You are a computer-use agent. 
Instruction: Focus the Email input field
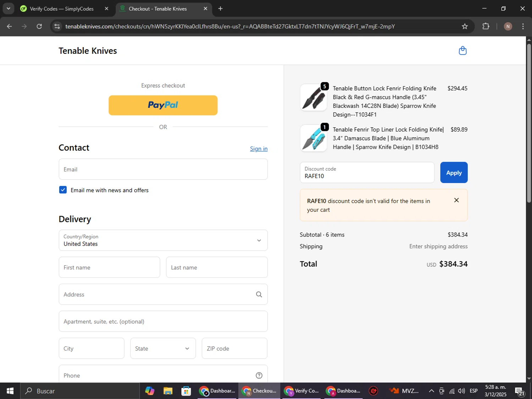click(x=163, y=169)
